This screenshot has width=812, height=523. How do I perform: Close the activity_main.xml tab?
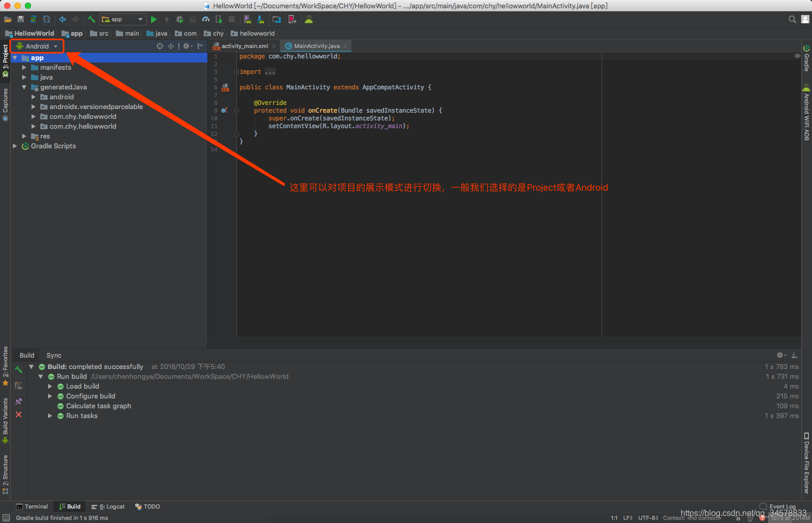click(274, 46)
